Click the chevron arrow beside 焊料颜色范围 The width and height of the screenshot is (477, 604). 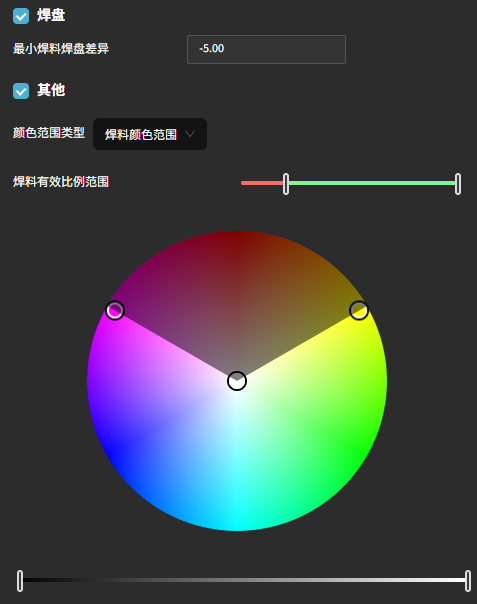pos(190,134)
